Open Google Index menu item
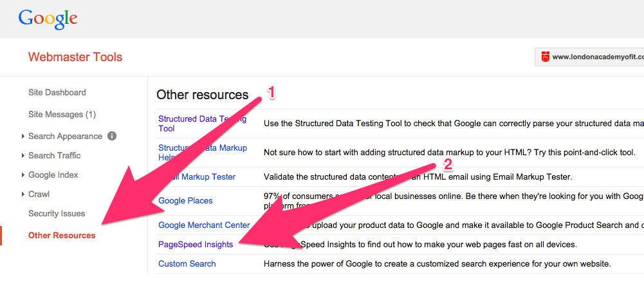The width and height of the screenshot is (644, 293). point(53,175)
